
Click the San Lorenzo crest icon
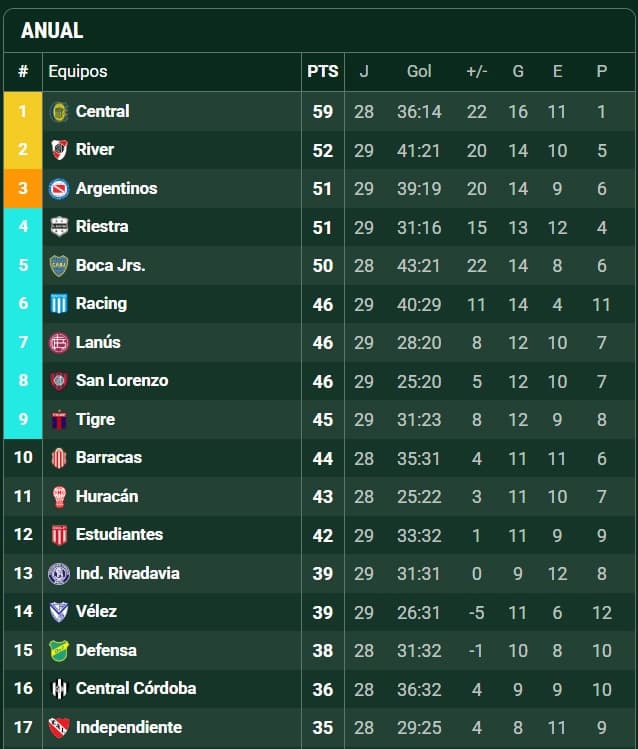tap(59, 381)
